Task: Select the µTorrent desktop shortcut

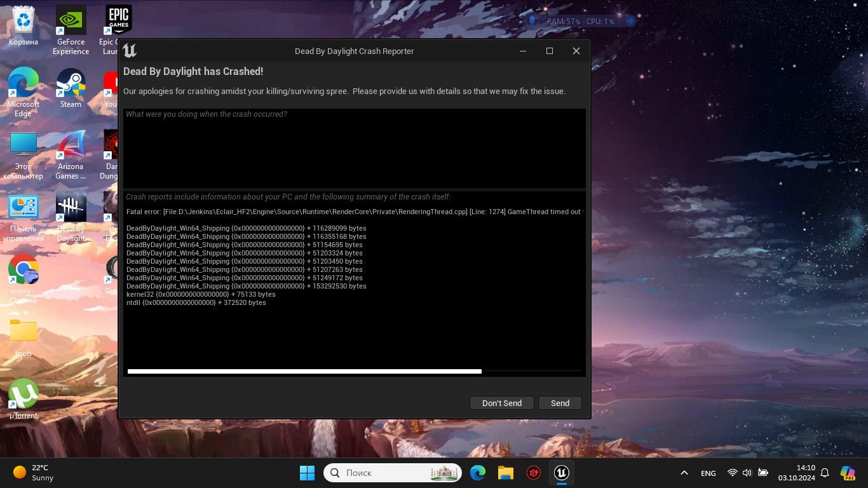Action: 24,400
